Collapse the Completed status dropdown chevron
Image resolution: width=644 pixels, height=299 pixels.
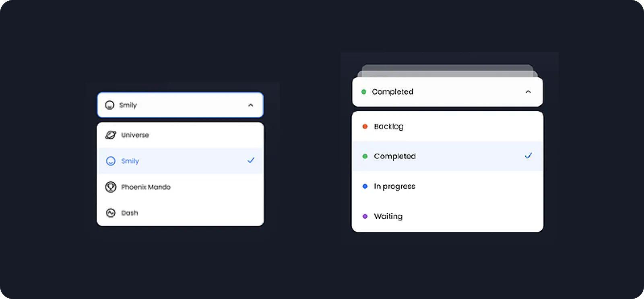pos(528,92)
